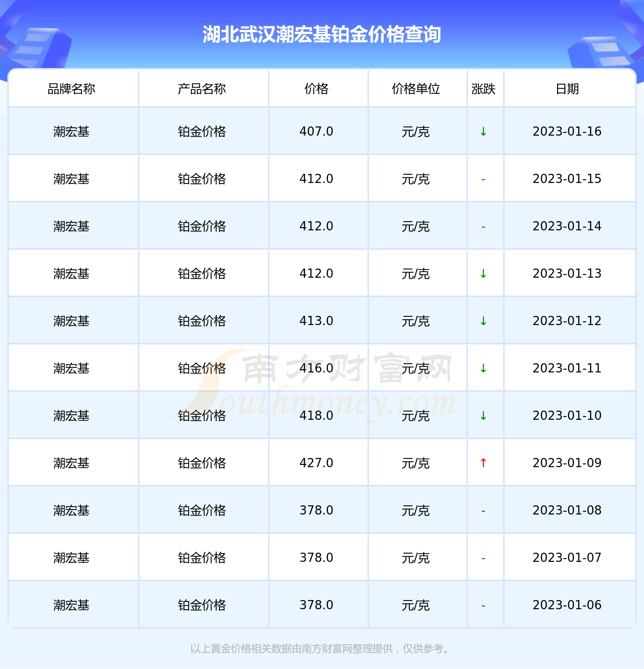Click 潮宏基 brand in 2023-01-16 row
This screenshot has width=644, height=669.
point(71,132)
